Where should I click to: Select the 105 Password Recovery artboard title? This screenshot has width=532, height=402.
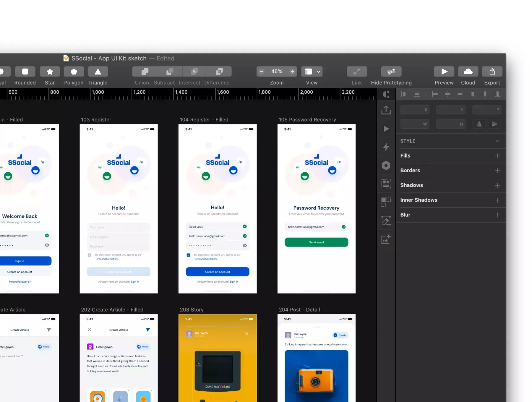[x=307, y=119]
